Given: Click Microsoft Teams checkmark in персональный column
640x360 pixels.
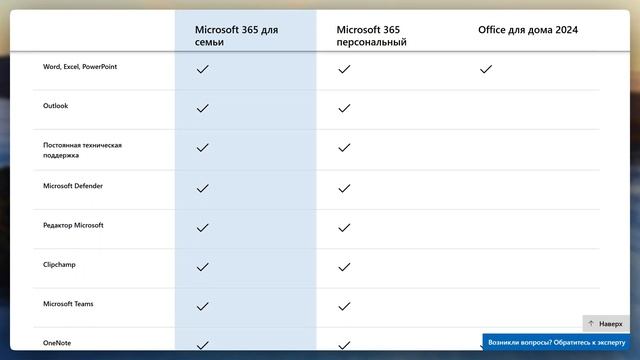Looking at the screenshot, I should (344, 306).
